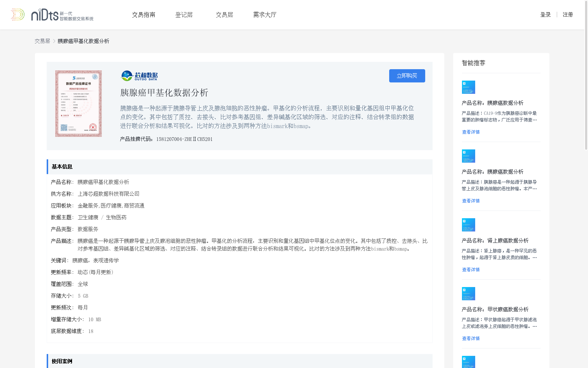Click the 立即购买 button

pyautogui.click(x=407, y=76)
